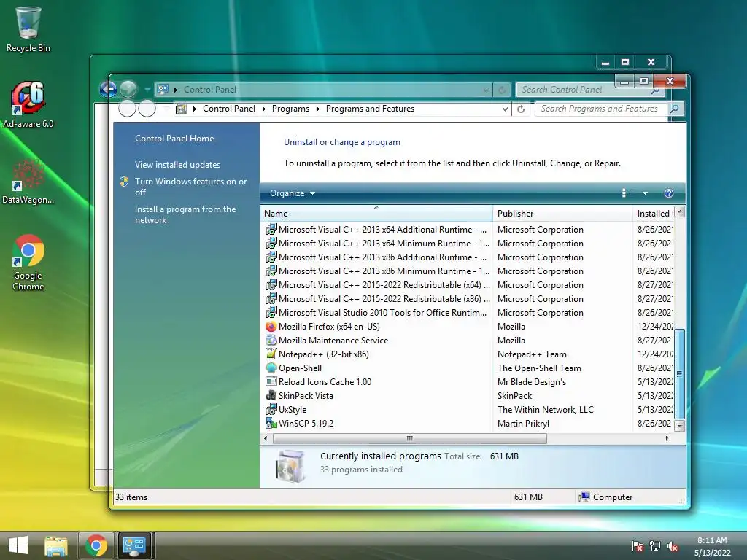
Task: Open Chrome from the taskbar
Action: click(x=96, y=545)
